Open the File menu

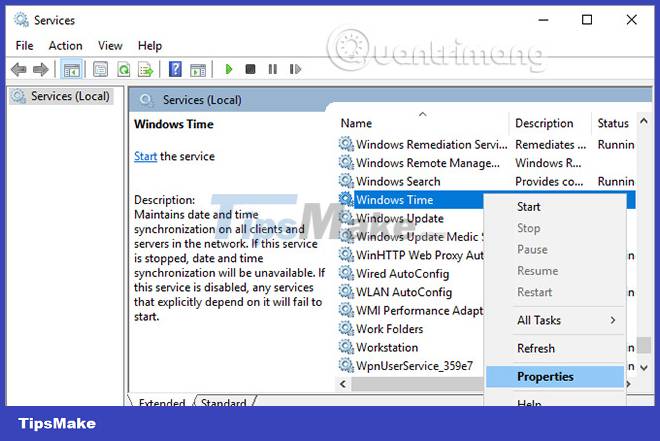24,45
